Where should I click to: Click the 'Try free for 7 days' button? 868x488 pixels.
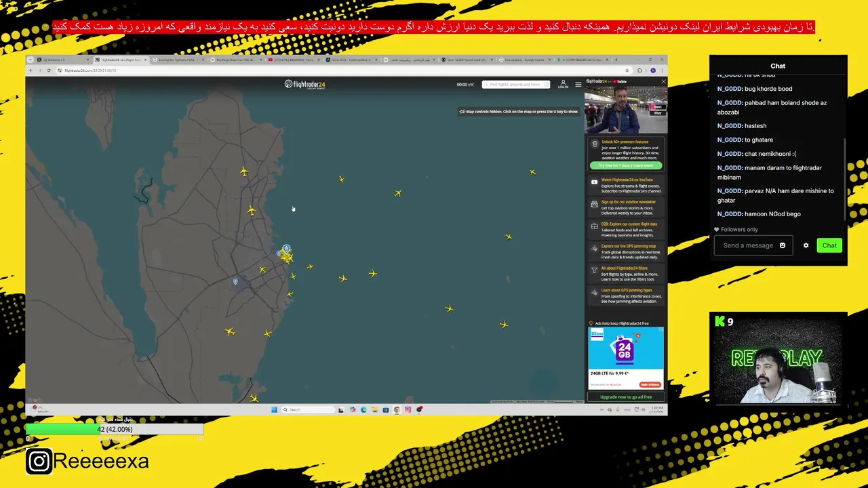626,165
